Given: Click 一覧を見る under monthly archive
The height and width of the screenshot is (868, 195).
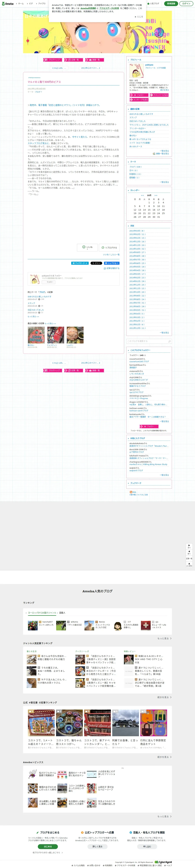Looking at the screenshot, I should coord(164,333).
